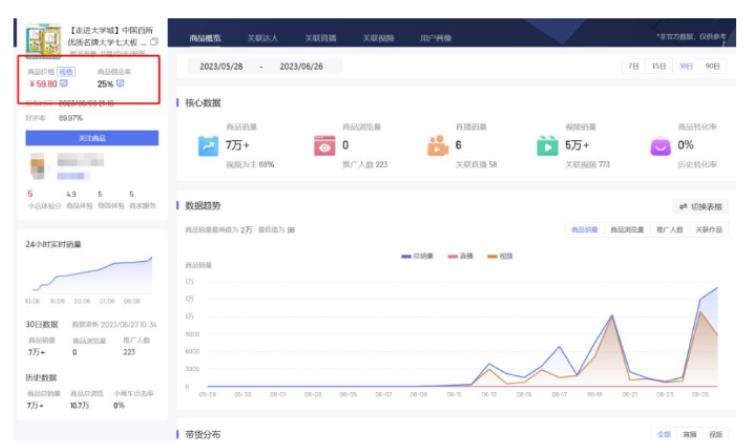Click the red eye views icon

[x=324, y=146]
